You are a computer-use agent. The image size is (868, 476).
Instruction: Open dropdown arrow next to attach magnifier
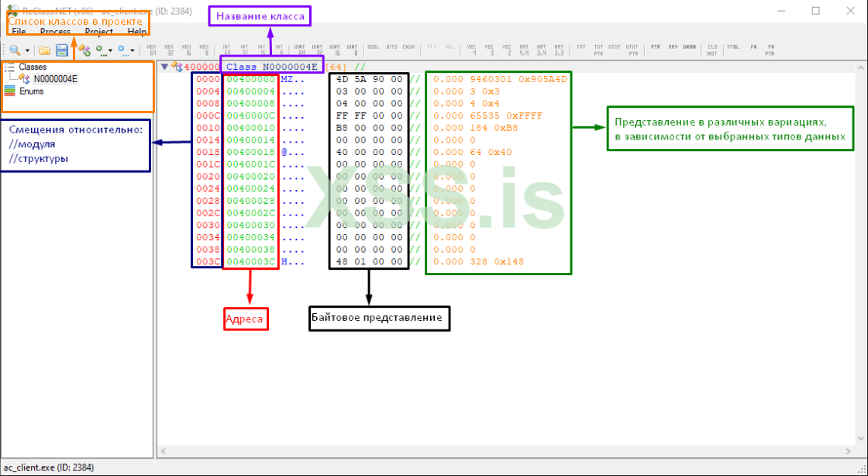[x=27, y=50]
